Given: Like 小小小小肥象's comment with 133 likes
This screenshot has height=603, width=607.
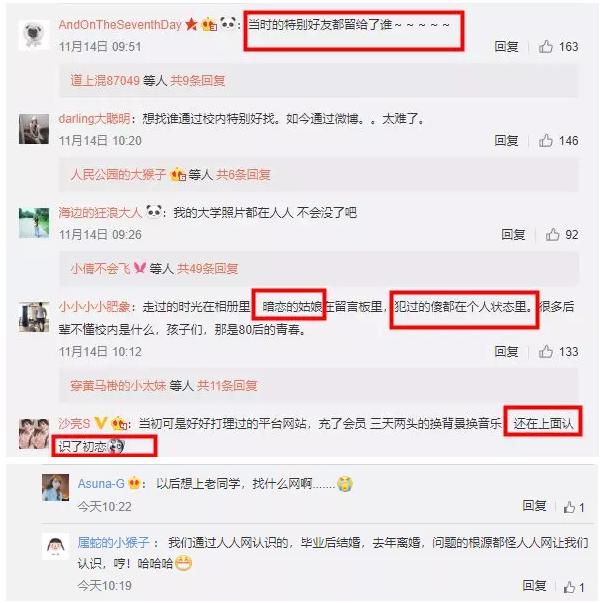Looking at the screenshot, I should [546, 351].
